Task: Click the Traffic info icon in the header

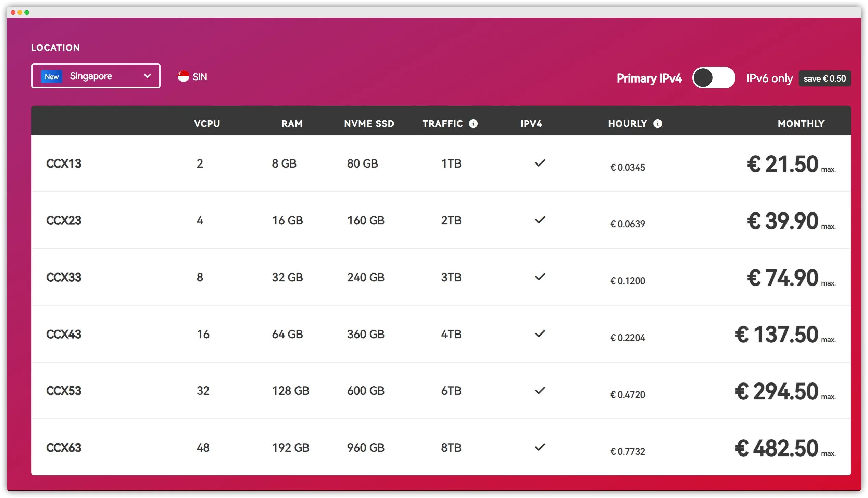Action: pyautogui.click(x=473, y=124)
